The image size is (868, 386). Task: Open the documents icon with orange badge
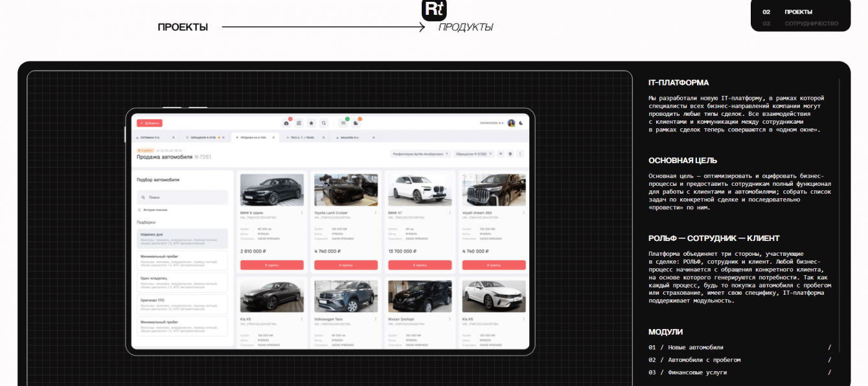356,123
